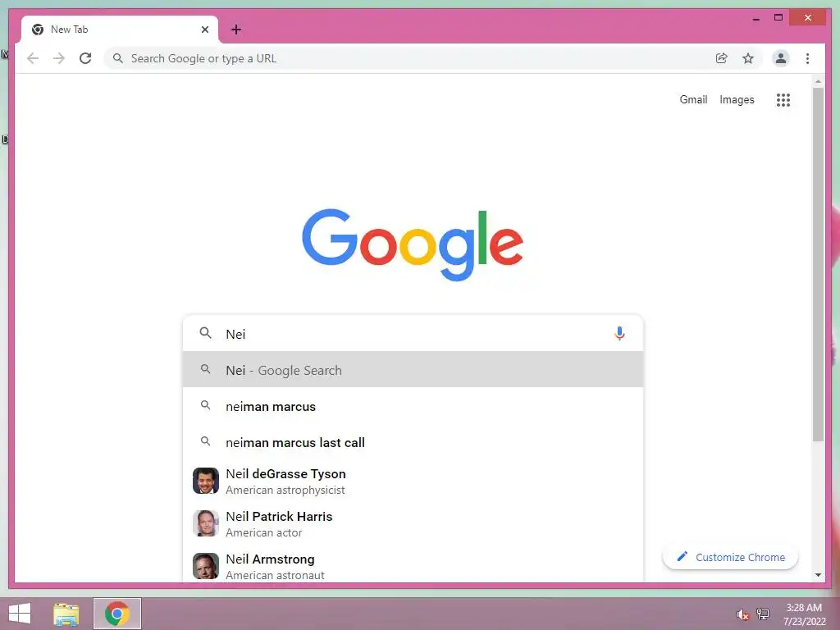Screen dimensions: 840x630
Task: Open the Chrome profile avatar
Action: tap(781, 58)
